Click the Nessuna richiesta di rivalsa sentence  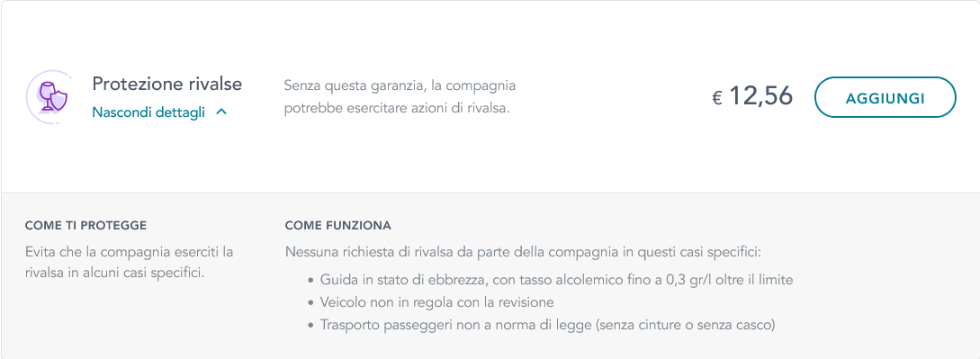[523, 253]
